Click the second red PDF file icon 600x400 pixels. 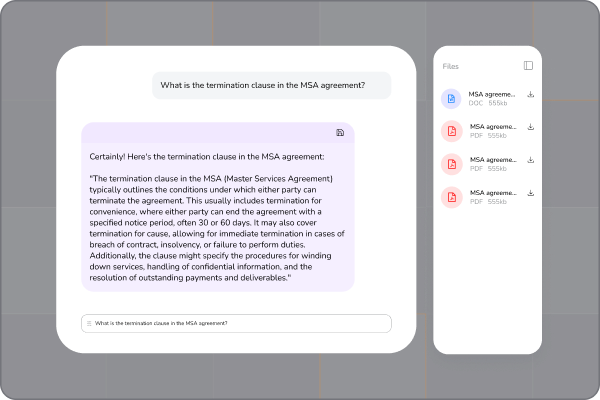coord(451,163)
